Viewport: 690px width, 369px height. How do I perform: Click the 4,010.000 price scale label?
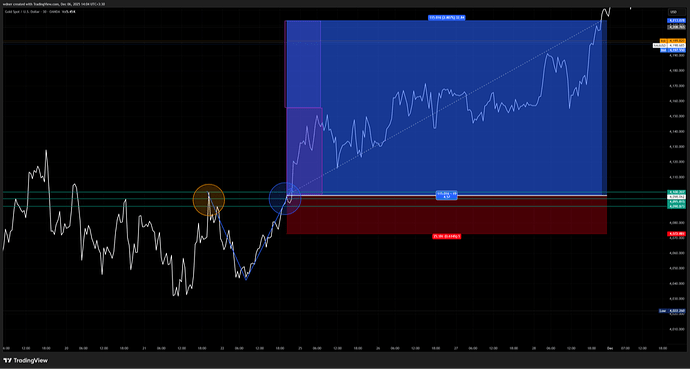tap(676, 329)
